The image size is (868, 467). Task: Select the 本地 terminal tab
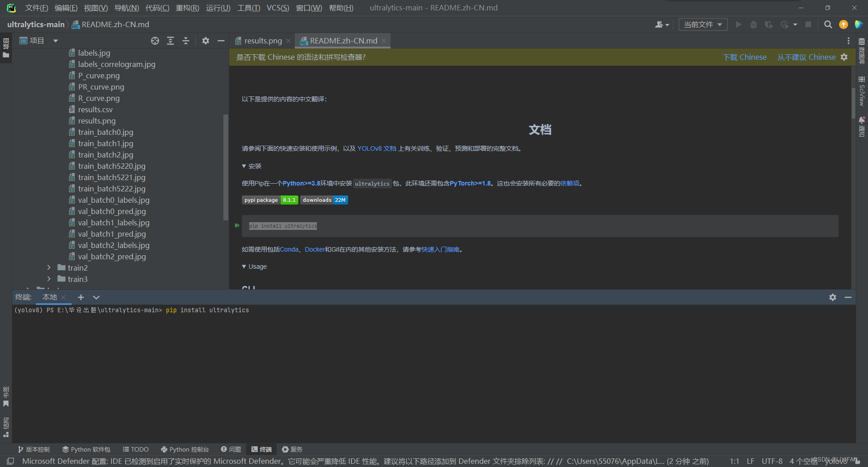click(x=50, y=297)
